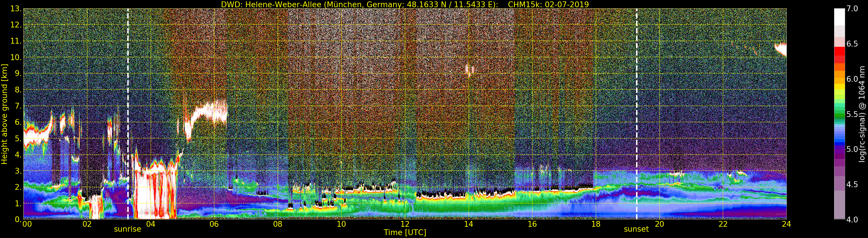Click the plot title DWD: Helene-Weber-Allee
The image size is (868, 238).
click(x=274, y=4)
